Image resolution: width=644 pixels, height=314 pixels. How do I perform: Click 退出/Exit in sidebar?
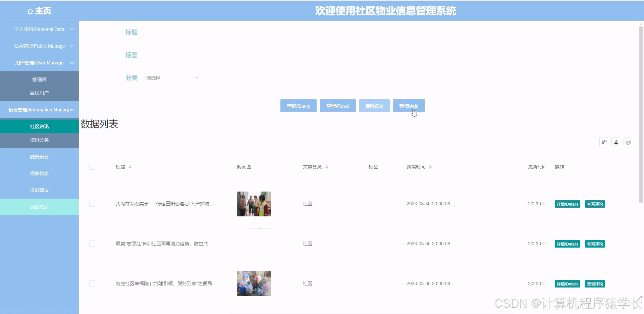click(x=39, y=207)
